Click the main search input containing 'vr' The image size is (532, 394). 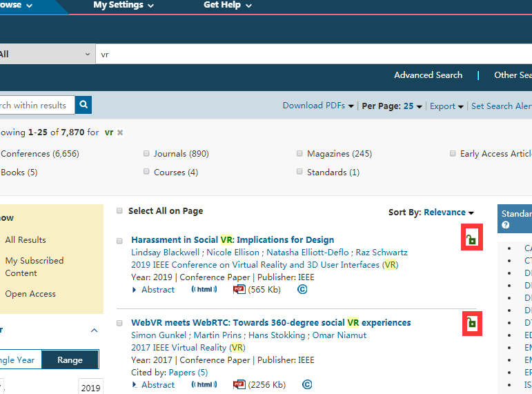click(311, 55)
